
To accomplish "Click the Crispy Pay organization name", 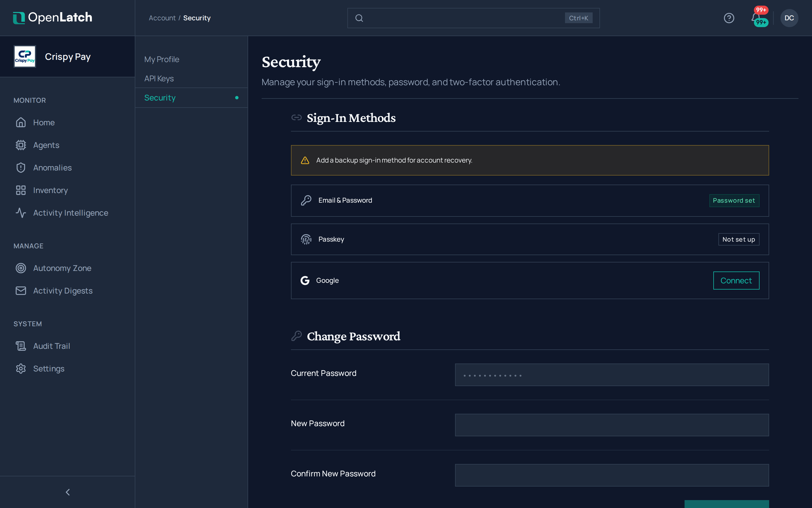I will (68, 56).
